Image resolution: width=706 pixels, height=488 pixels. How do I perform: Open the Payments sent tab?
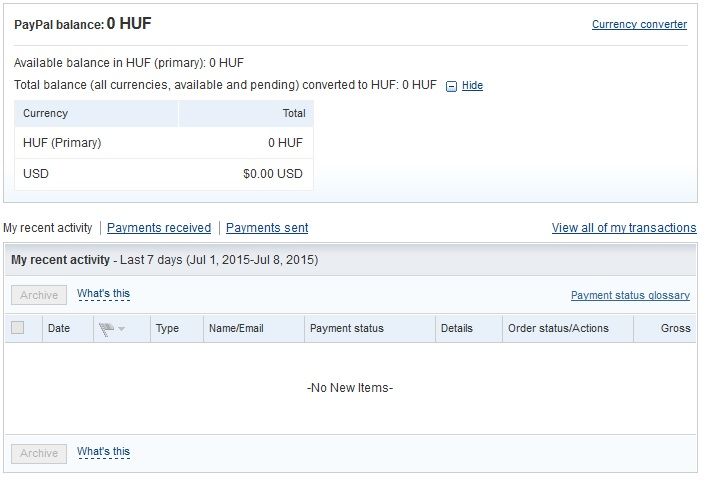pyautogui.click(x=267, y=228)
